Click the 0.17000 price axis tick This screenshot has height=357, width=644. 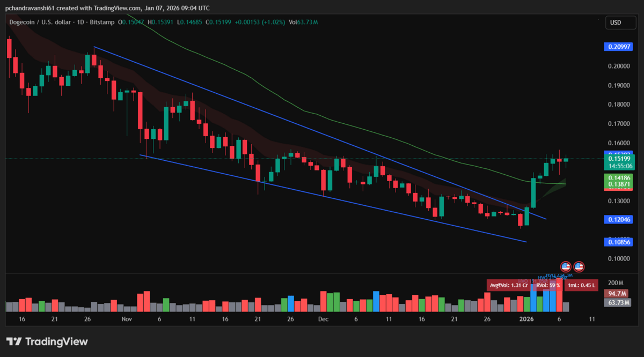(x=618, y=124)
